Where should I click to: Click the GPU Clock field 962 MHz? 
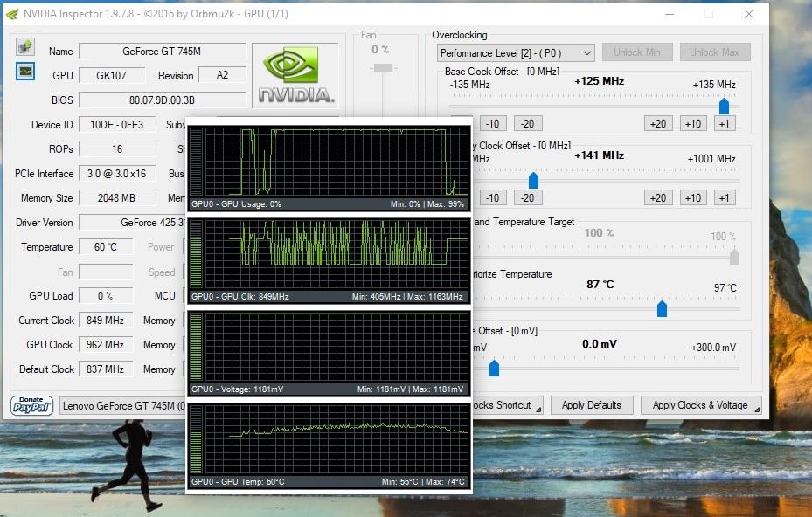point(106,345)
